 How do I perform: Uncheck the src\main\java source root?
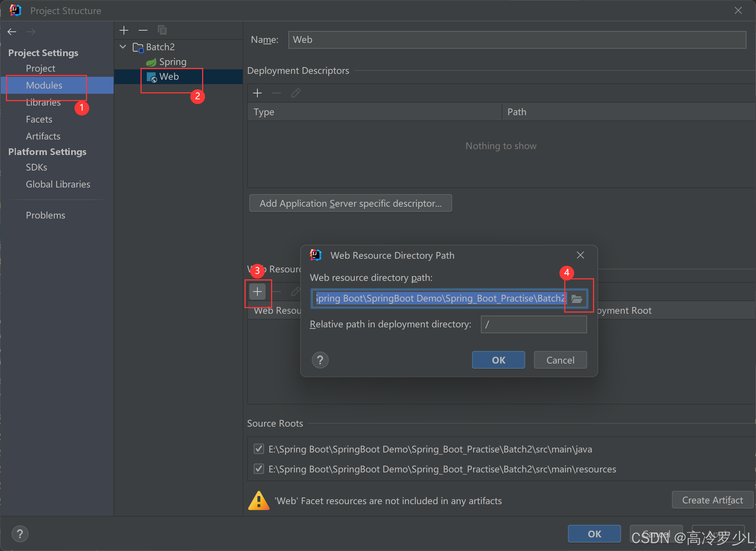pos(259,449)
